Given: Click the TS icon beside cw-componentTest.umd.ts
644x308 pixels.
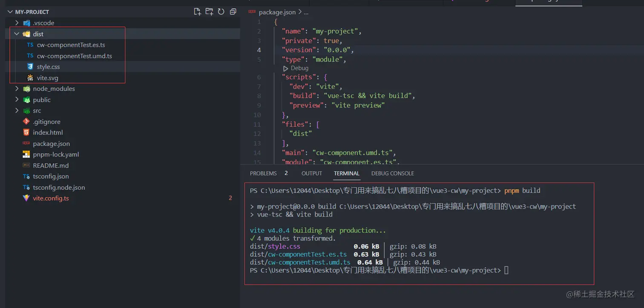Looking at the screenshot, I should coord(30,56).
